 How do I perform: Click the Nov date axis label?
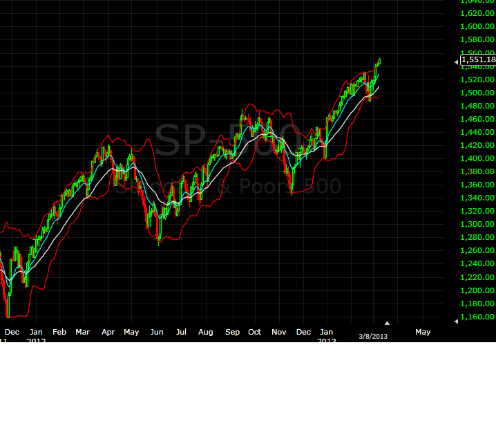[279, 332]
